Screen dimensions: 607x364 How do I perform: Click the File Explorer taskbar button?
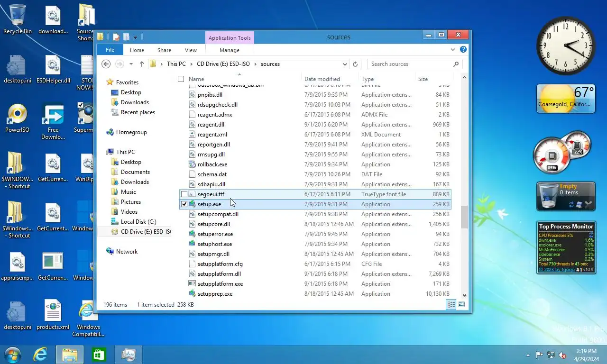click(x=70, y=355)
